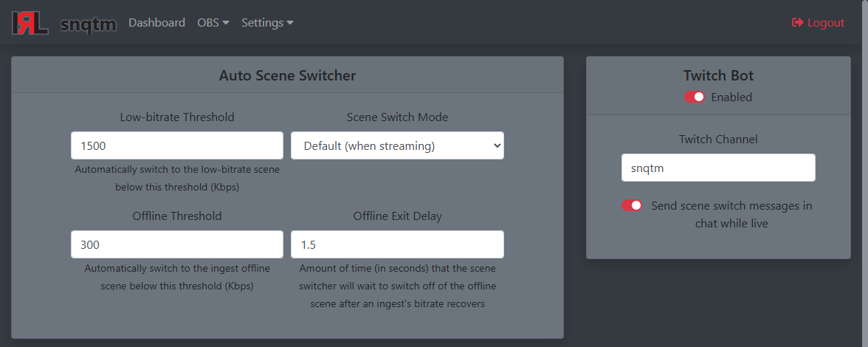Screen dimensions: 868x347
Task: Open the Dashboard page
Action: (x=156, y=23)
